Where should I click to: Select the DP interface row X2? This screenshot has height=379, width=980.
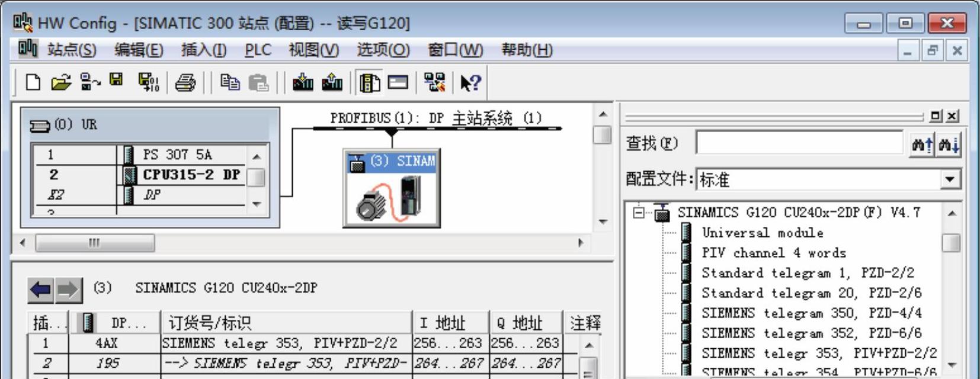[x=140, y=195]
